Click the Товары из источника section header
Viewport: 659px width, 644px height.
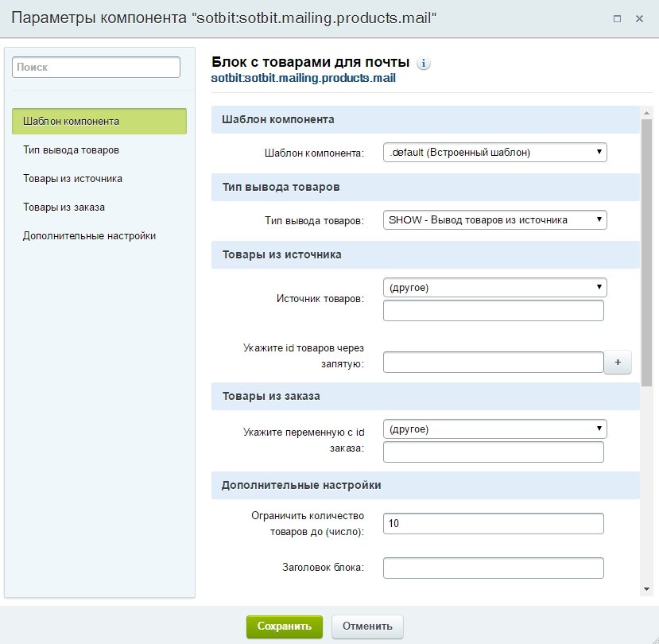(425, 254)
